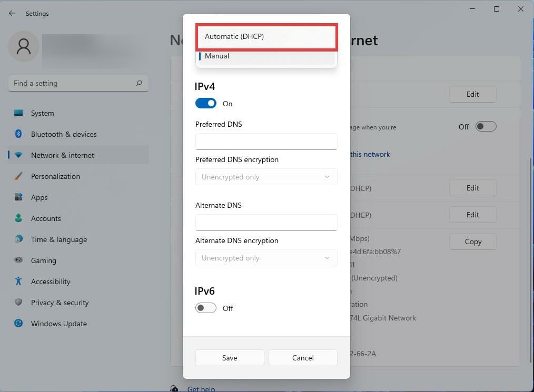Click the Network wifi icon in sidebar
This screenshot has height=392, width=534.
pyautogui.click(x=18, y=155)
